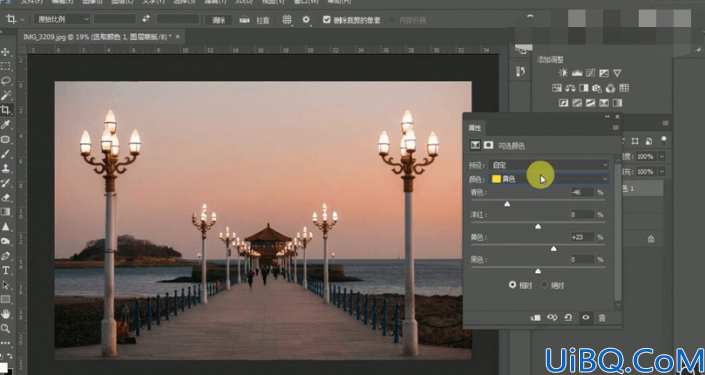Click the cyan (青色) slider handle

pos(507,204)
